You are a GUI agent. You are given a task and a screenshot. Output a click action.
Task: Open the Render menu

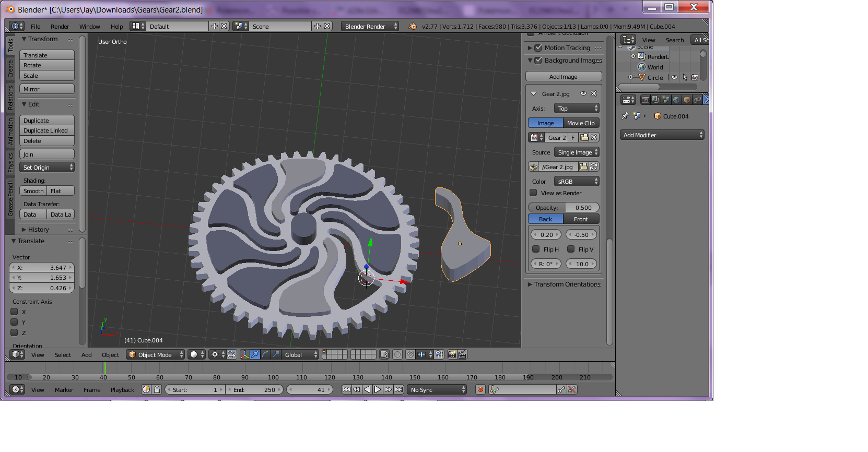(60, 26)
